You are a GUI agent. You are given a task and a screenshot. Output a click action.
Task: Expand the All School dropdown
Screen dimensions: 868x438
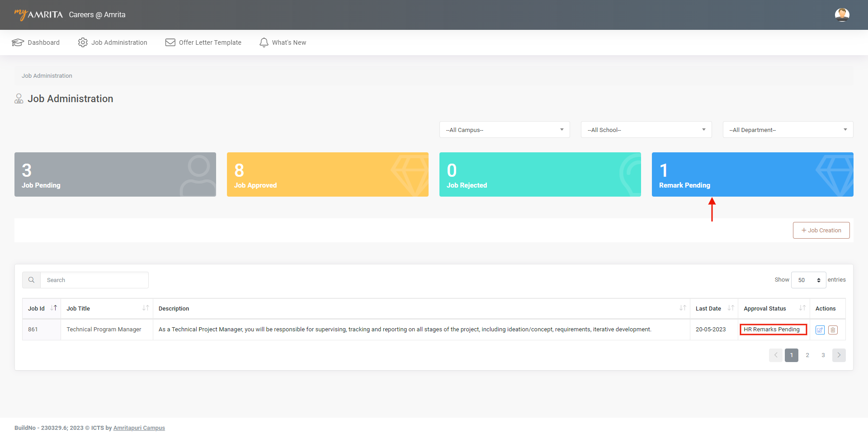[x=646, y=130]
